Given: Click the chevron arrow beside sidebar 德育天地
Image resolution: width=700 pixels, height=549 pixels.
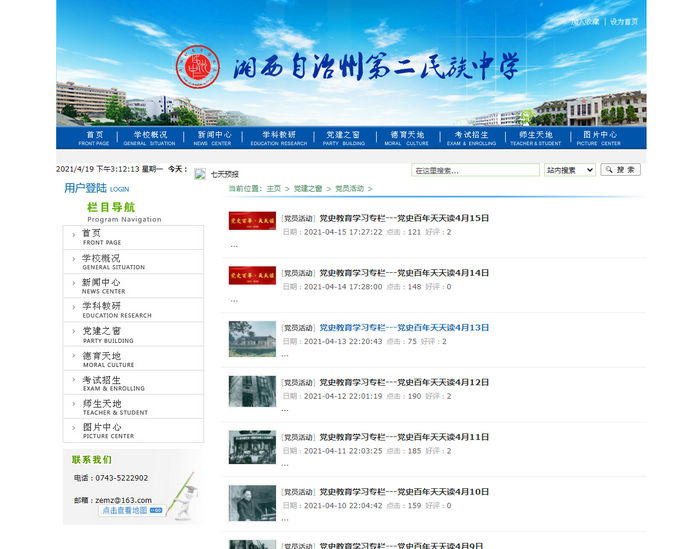Looking at the screenshot, I should point(74,355).
